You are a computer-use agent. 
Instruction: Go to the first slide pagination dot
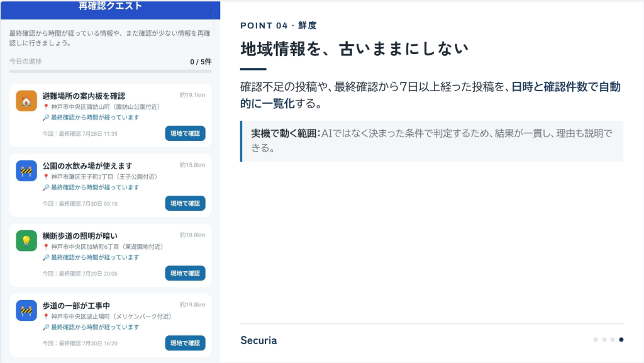coord(596,340)
